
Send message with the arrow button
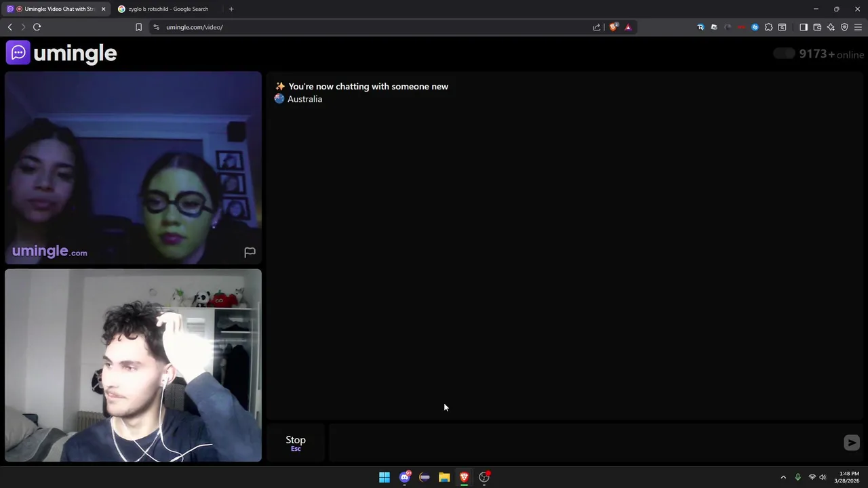(x=852, y=443)
